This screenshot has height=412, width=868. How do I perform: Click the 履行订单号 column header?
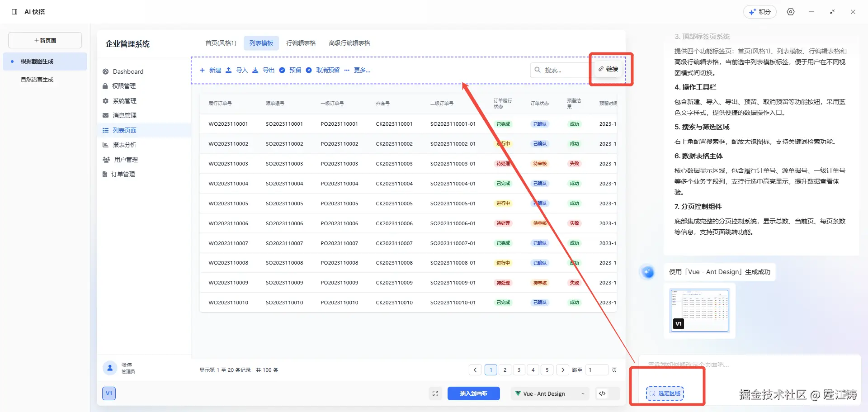[220, 104]
